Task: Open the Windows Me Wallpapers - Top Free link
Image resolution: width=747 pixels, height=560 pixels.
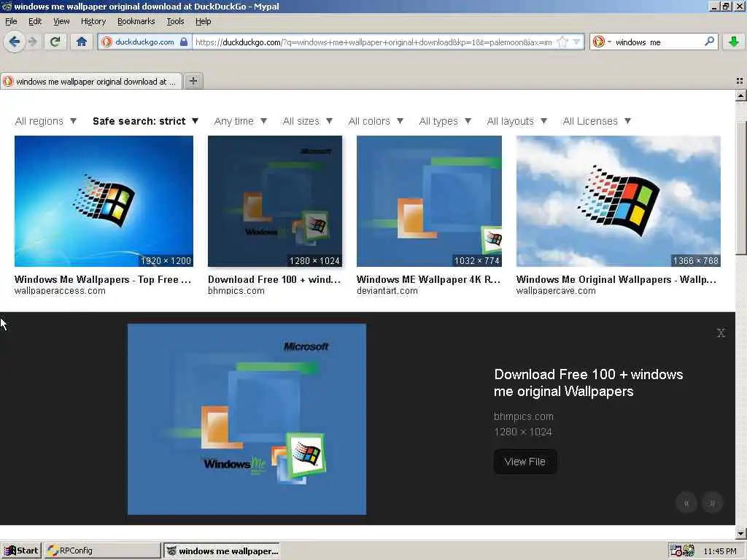Action: pos(102,279)
